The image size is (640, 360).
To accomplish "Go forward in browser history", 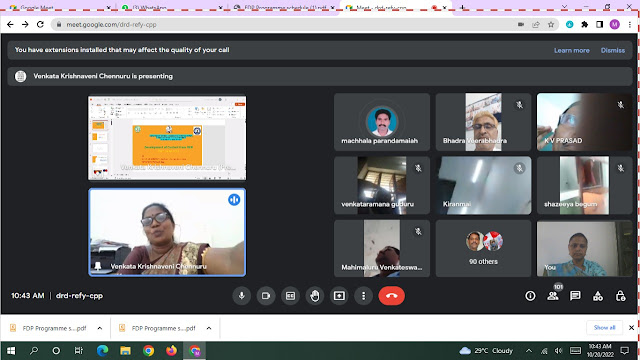I will [x=25, y=24].
